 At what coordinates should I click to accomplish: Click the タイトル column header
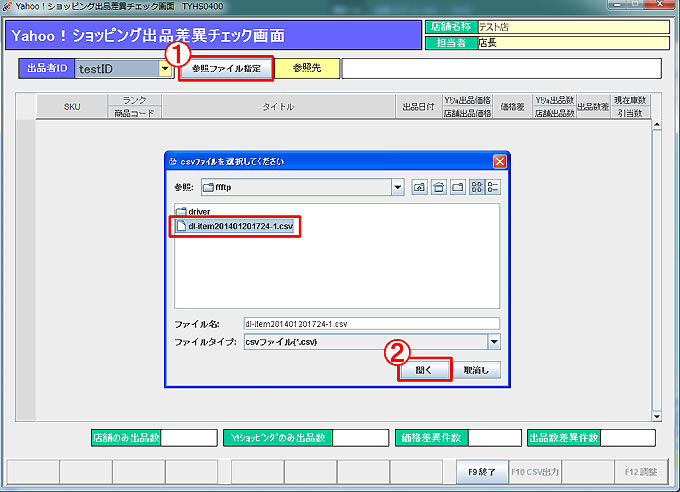278,107
